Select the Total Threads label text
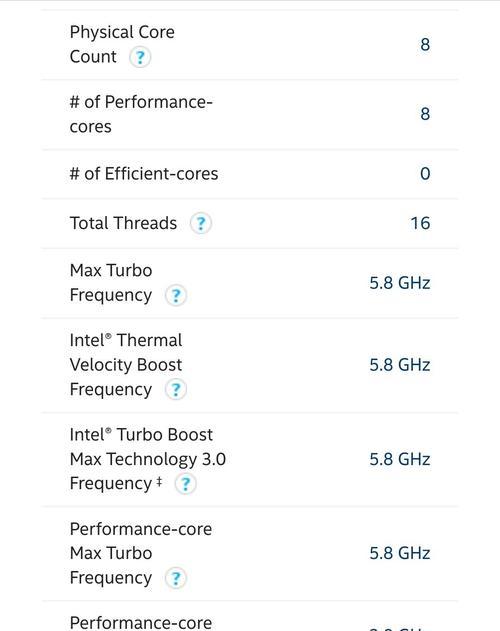This screenshot has width=500, height=631. pyautogui.click(x=123, y=223)
